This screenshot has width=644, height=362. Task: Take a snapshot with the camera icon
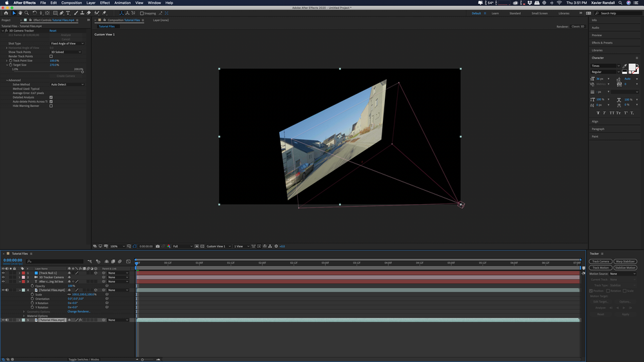coord(158,246)
